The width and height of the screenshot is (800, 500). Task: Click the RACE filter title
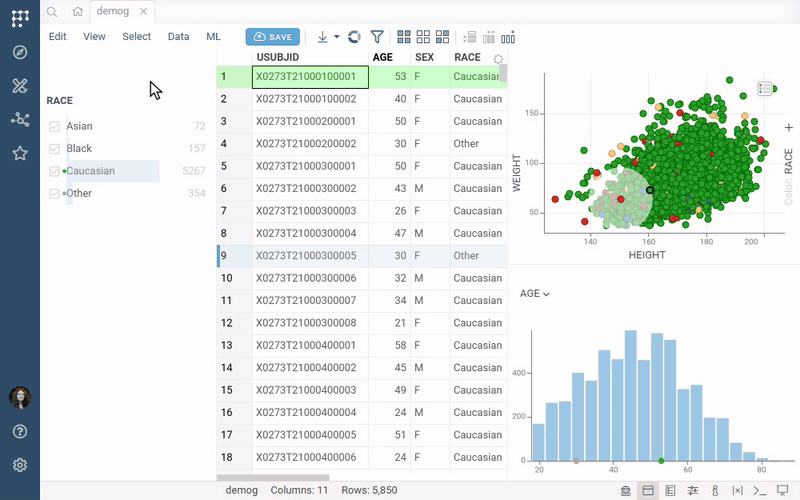pyautogui.click(x=60, y=101)
